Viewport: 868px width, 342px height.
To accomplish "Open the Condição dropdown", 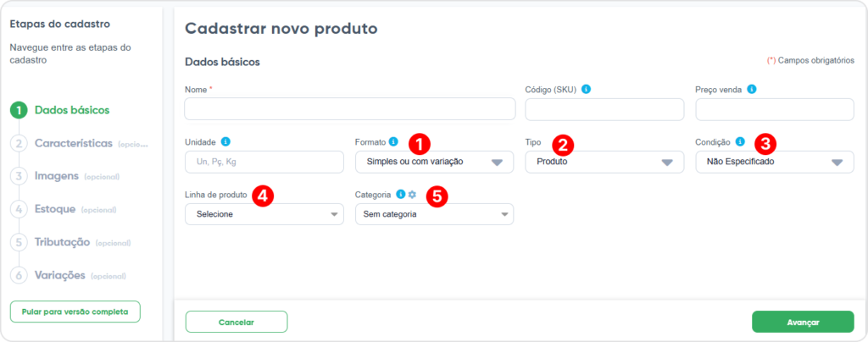I will click(x=774, y=162).
